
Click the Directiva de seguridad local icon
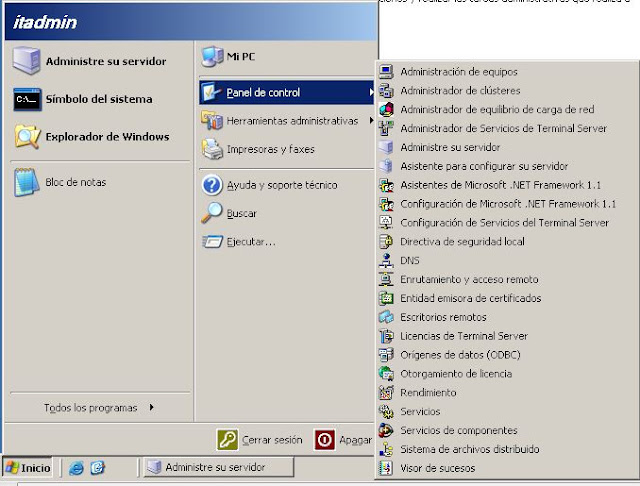(x=386, y=242)
